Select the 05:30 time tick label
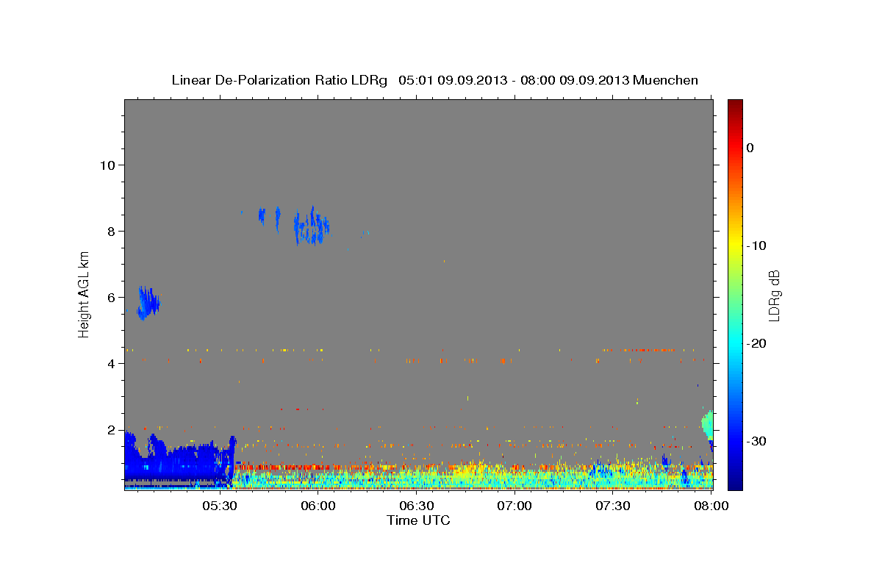 pos(220,506)
